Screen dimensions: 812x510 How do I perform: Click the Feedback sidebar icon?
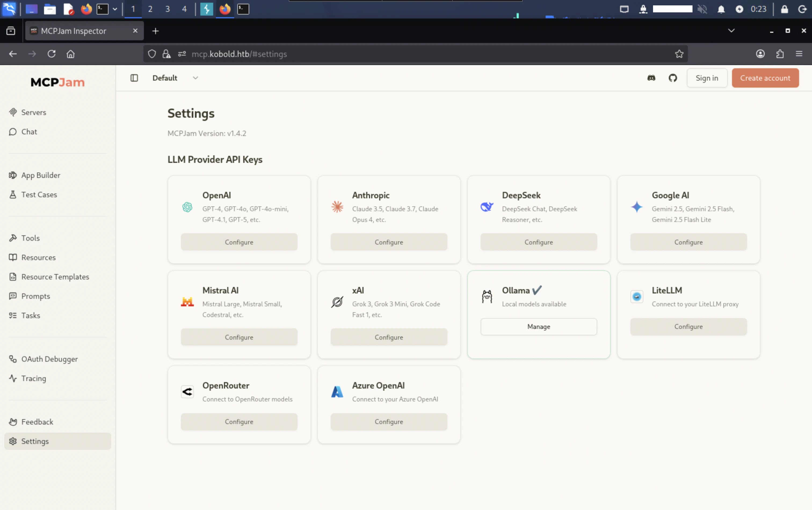(x=13, y=422)
